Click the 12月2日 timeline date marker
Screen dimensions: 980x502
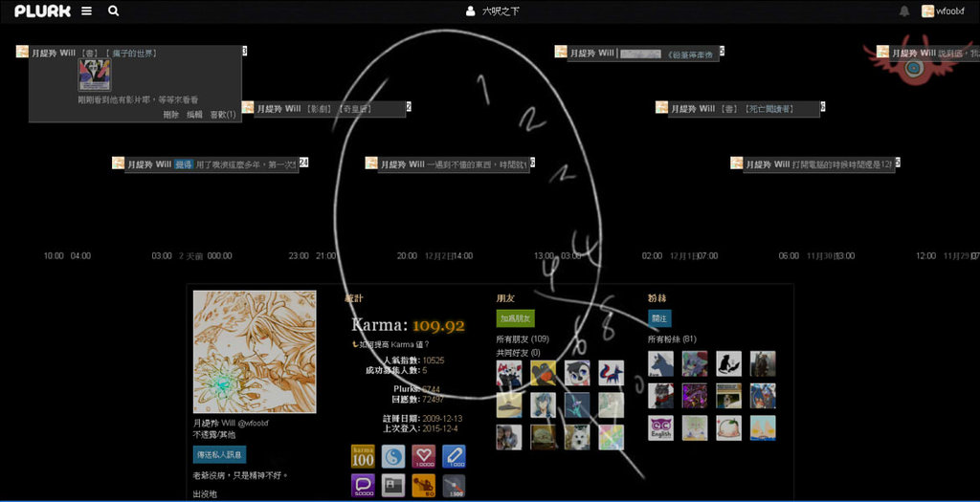tap(438, 256)
